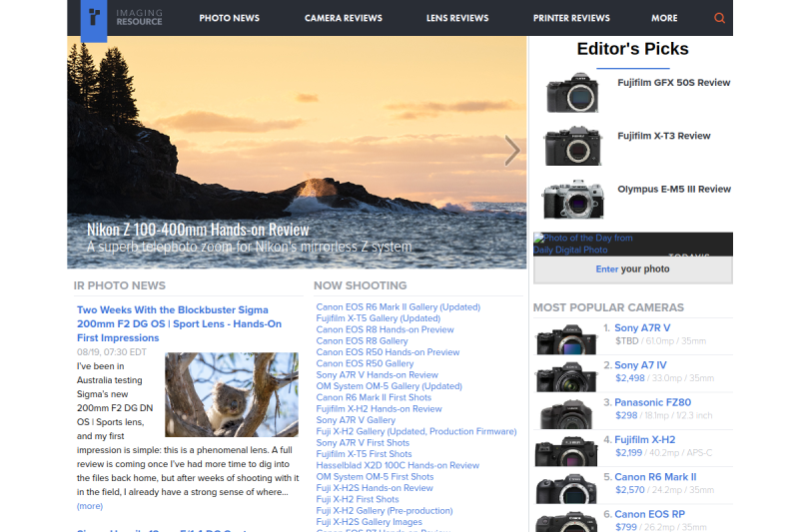
Task: Open Fujifilm X-T5 Gallery (Updated) link
Action: point(379,318)
